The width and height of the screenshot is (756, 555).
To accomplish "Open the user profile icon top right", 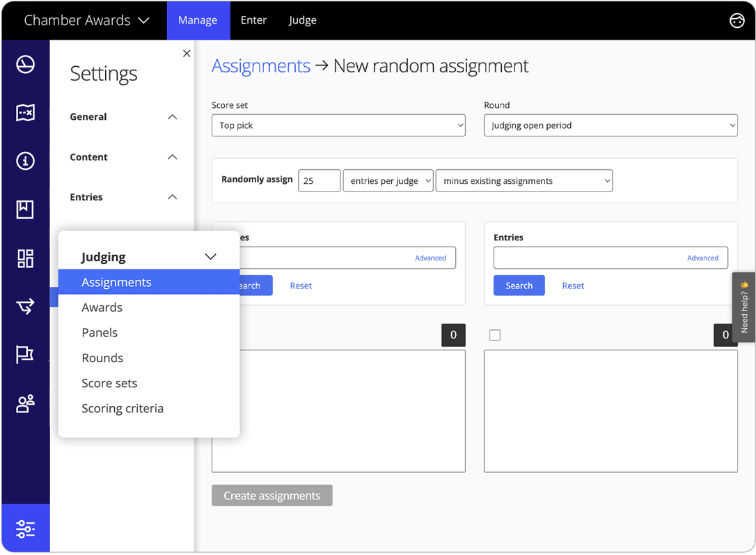I will coord(737,21).
